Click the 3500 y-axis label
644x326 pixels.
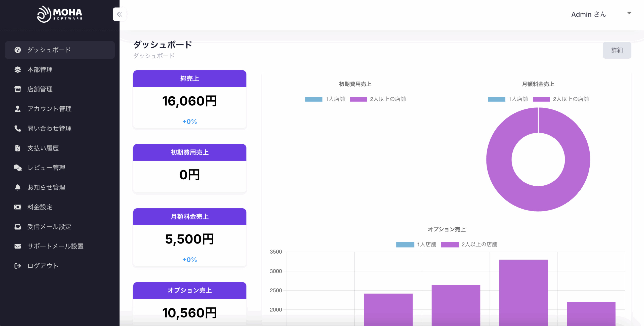276,252
